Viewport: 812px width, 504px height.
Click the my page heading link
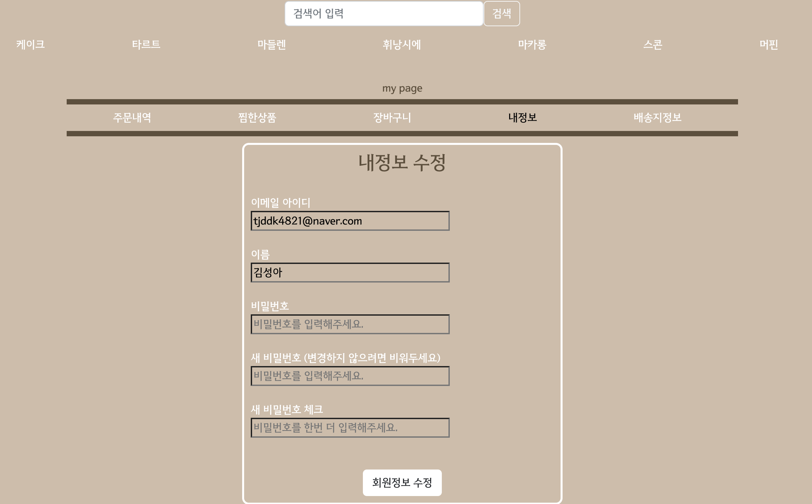[402, 88]
